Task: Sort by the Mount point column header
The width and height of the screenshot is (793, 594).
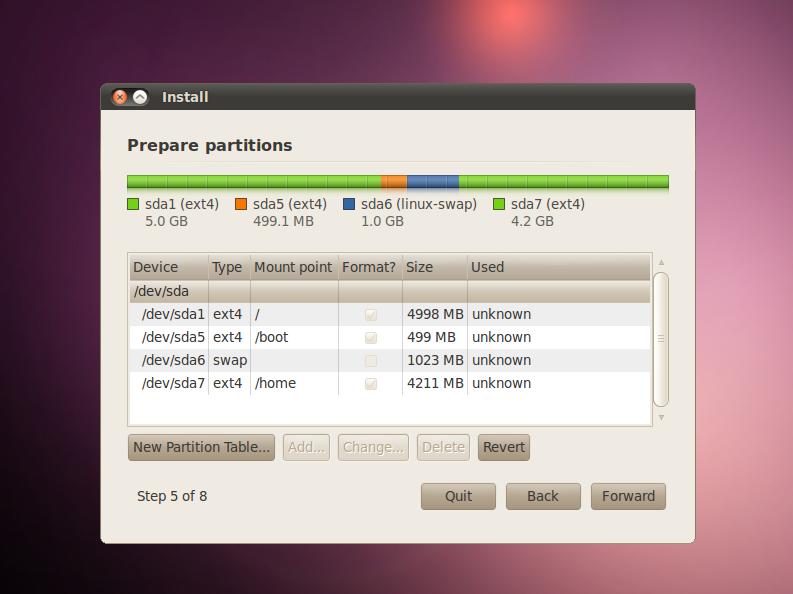Action: click(294, 267)
